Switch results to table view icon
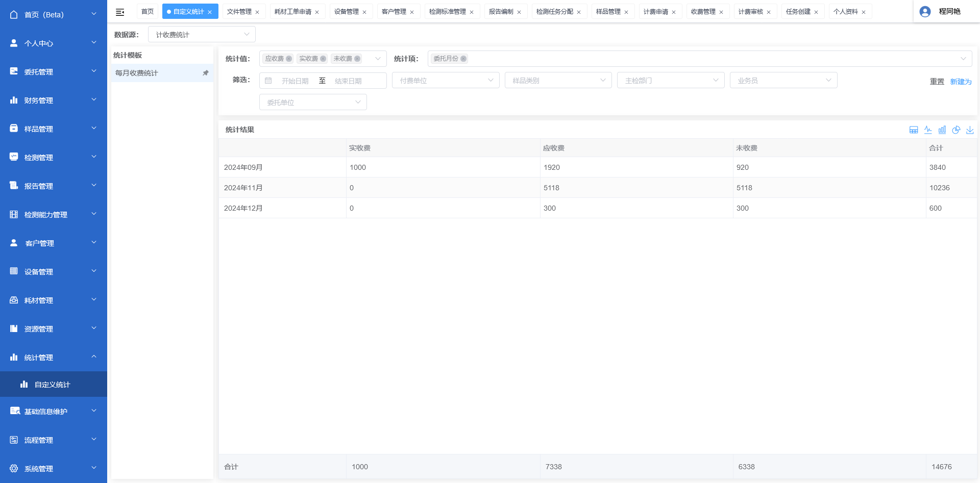The width and height of the screenshot is (980, 483). click(x=914, y=130)
